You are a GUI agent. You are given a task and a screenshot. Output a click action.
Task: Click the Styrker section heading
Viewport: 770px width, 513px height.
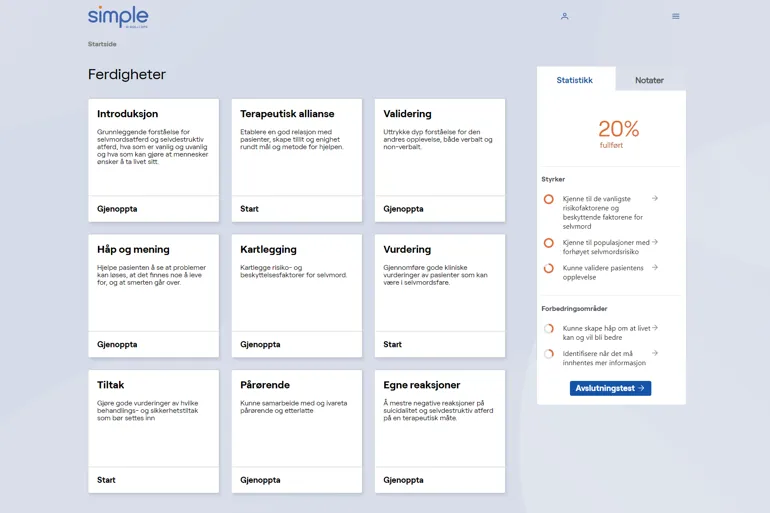(553, 179)
